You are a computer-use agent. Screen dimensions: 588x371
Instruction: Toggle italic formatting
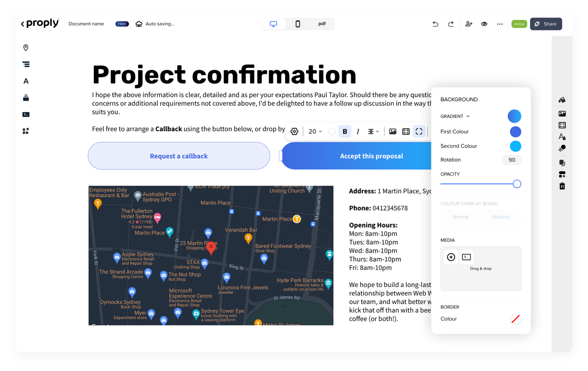pyautogui.click(x=358, y=132)
